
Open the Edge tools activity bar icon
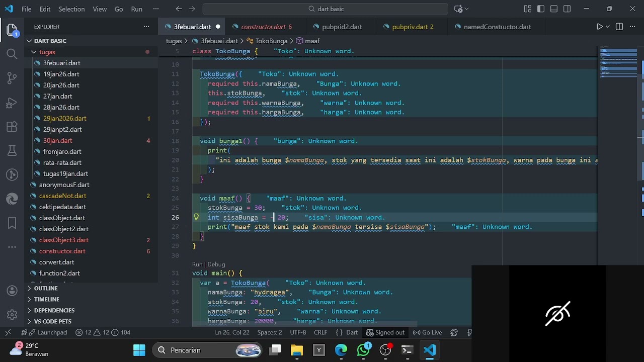point(12,199)
